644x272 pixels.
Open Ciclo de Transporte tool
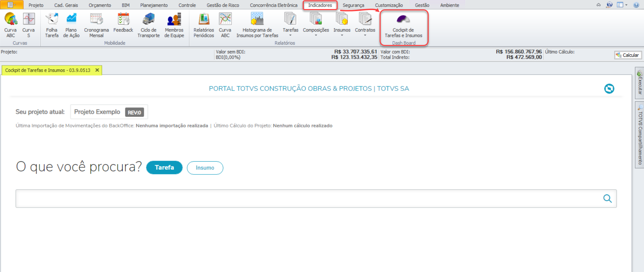148,25
